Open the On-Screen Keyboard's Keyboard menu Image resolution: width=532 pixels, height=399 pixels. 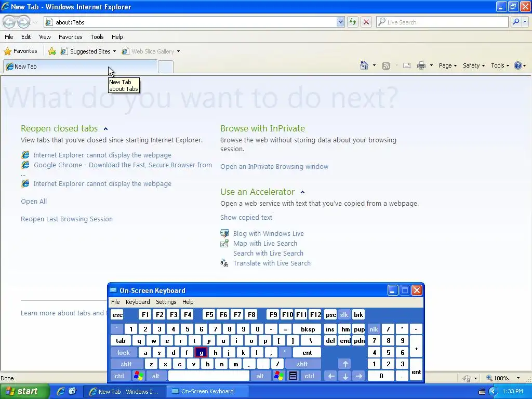tap(137, 302)
